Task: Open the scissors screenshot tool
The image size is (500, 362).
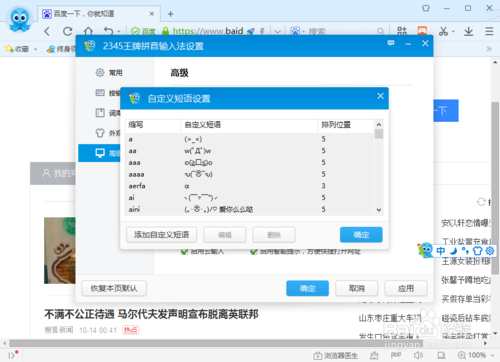Action: 443,31
